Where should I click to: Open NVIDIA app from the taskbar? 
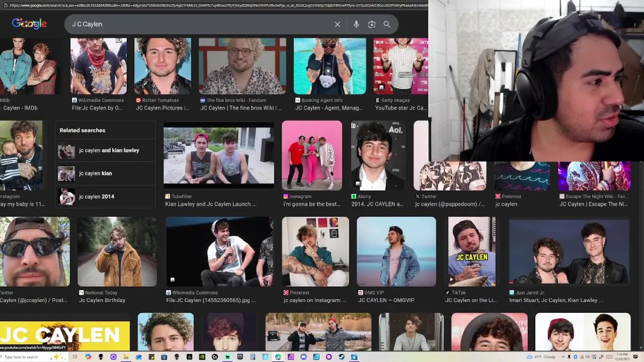[202, 357]
